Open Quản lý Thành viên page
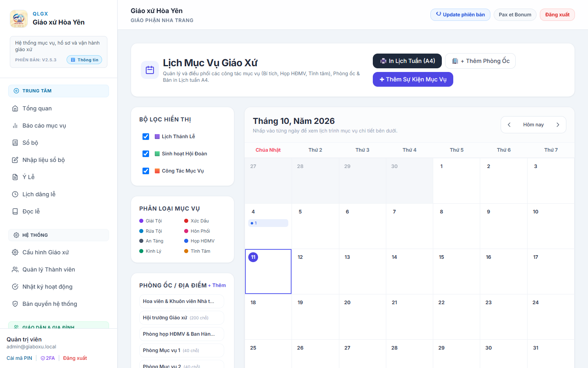 [58, 269]
